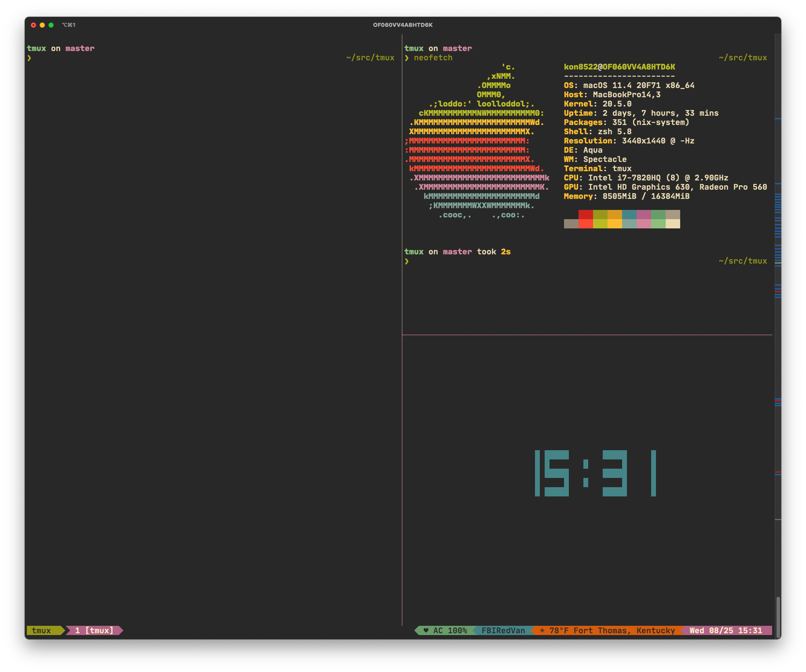Click the ~/src/tmux path in left pane
The image size is (806, 672).
[x=370, y=58]
